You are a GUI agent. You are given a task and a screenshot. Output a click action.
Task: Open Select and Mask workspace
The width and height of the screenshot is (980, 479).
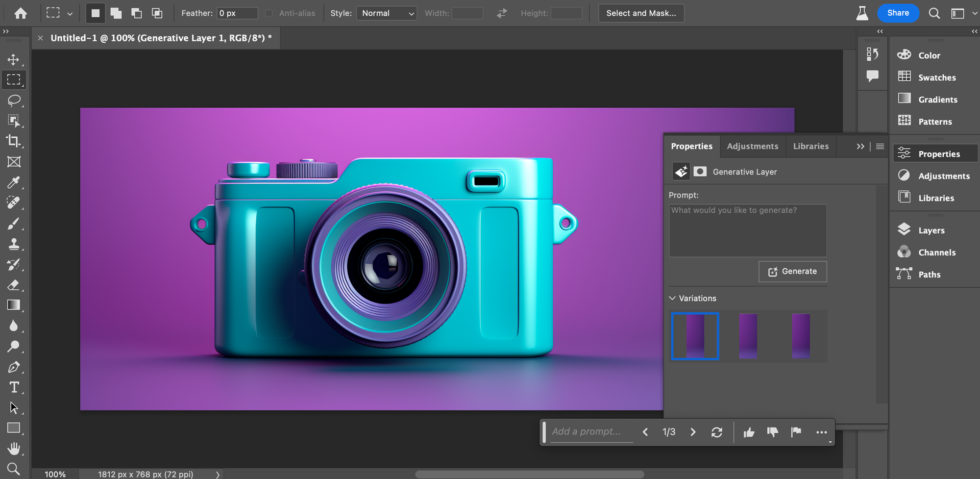tap(641, 13)
